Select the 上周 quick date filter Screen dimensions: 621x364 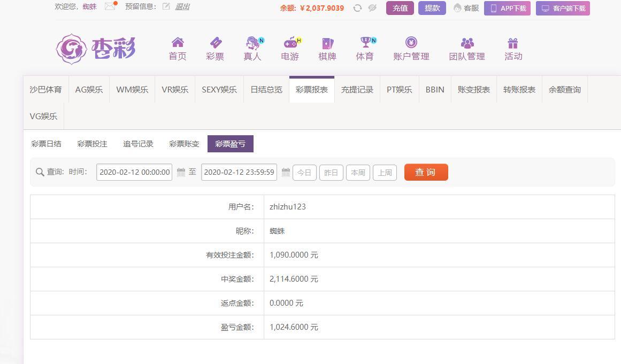tap(385, 173)
